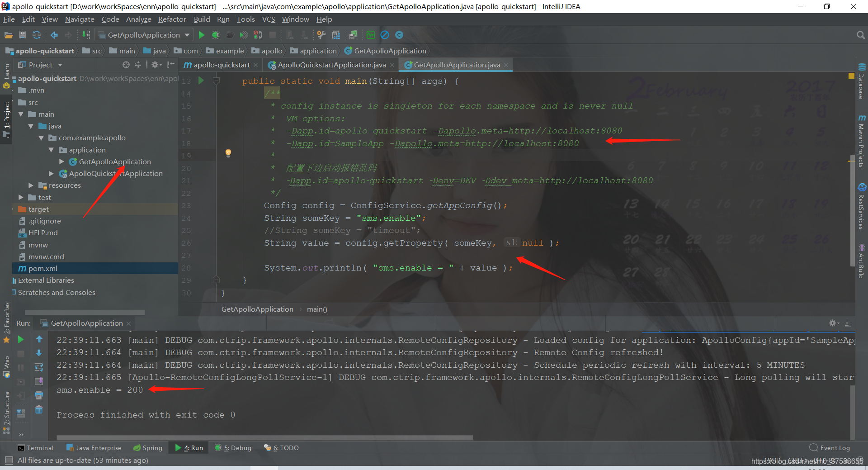Click run gutter arrow beside main method
This screenshot has width=868, height=470.
[201, 81]
